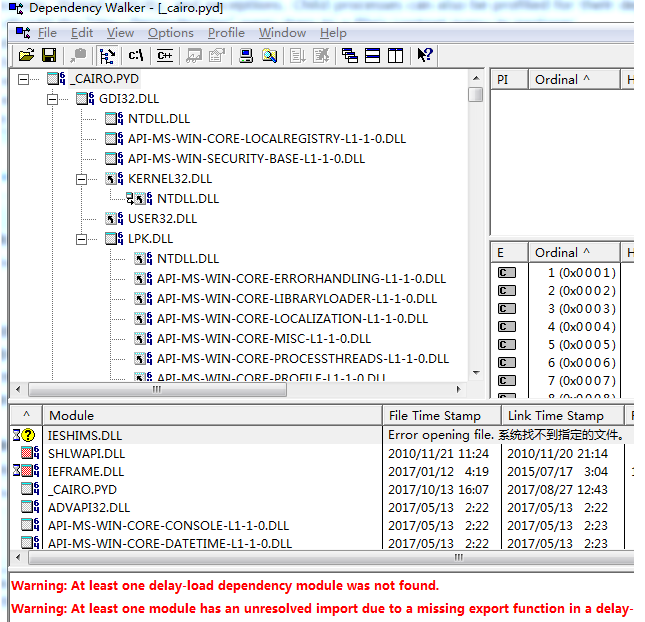Viewport: 645px width, 622px height.
Task: Click the Tile Vertically toolbar icon
Action: click(394, 56)
